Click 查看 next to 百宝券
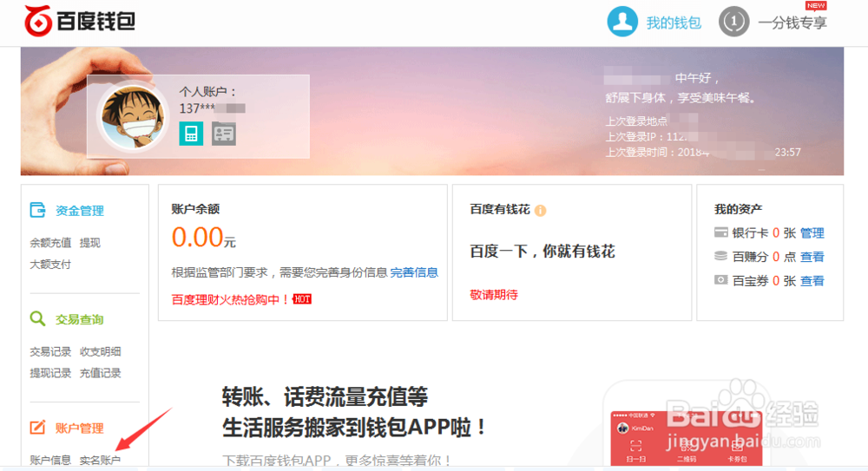The width and height of the screenshot is (868, 471). coord(812,281)
